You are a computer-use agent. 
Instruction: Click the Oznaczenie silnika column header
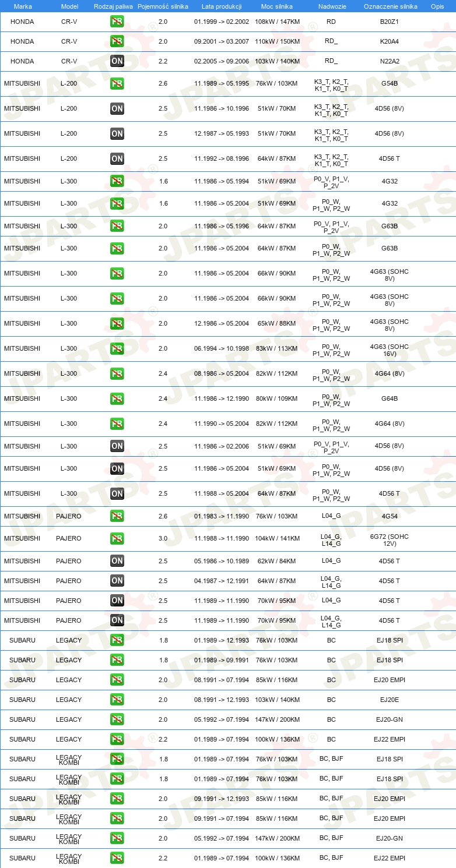390,6
